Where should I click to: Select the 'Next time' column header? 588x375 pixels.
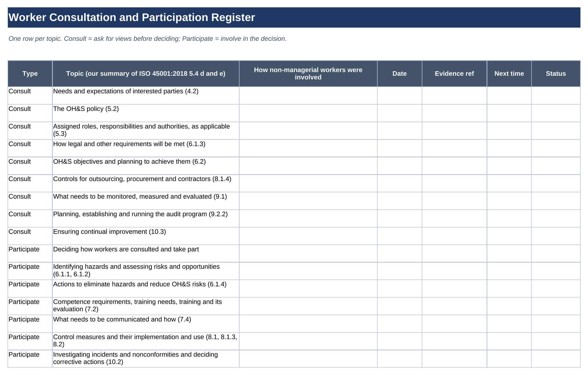[509, 73]
